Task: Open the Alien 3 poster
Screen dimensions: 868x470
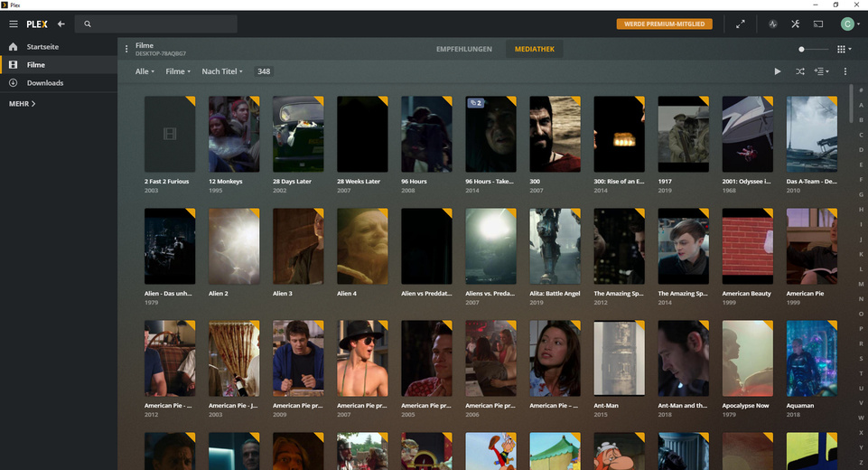Action: click(x=298, y=246)
